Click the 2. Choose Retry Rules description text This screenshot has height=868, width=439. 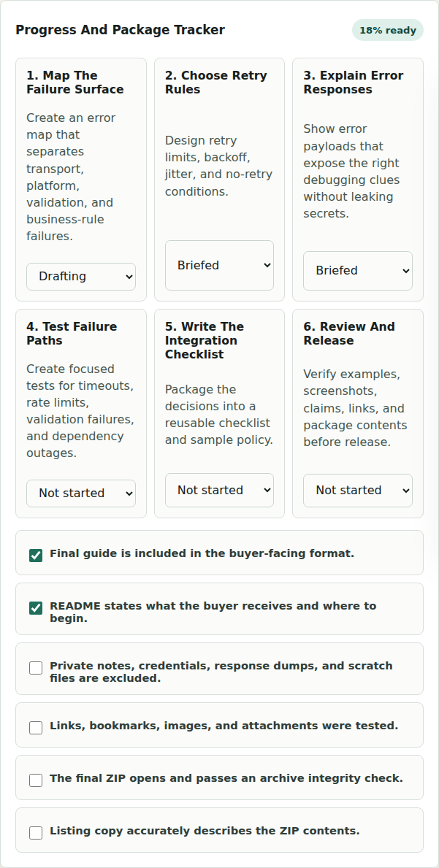point(218,166)
